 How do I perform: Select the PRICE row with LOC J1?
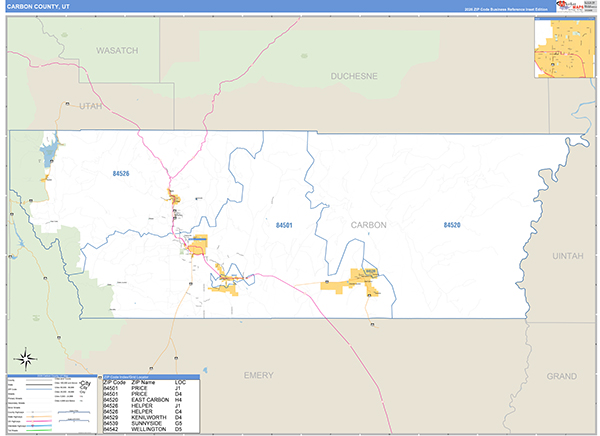[x=151, y=388]
